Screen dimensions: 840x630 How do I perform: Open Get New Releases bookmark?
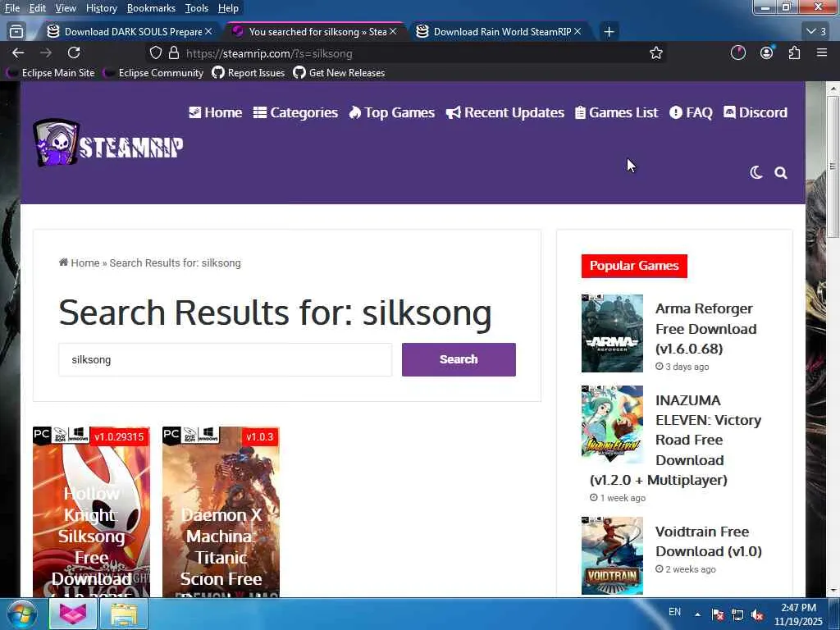[x=339, y=73]
